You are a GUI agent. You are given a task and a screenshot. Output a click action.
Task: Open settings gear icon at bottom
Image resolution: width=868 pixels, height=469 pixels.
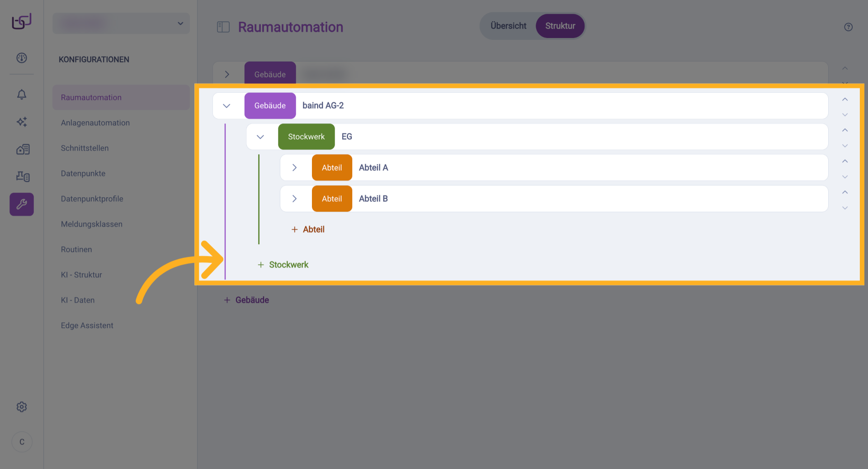[22, 407]
